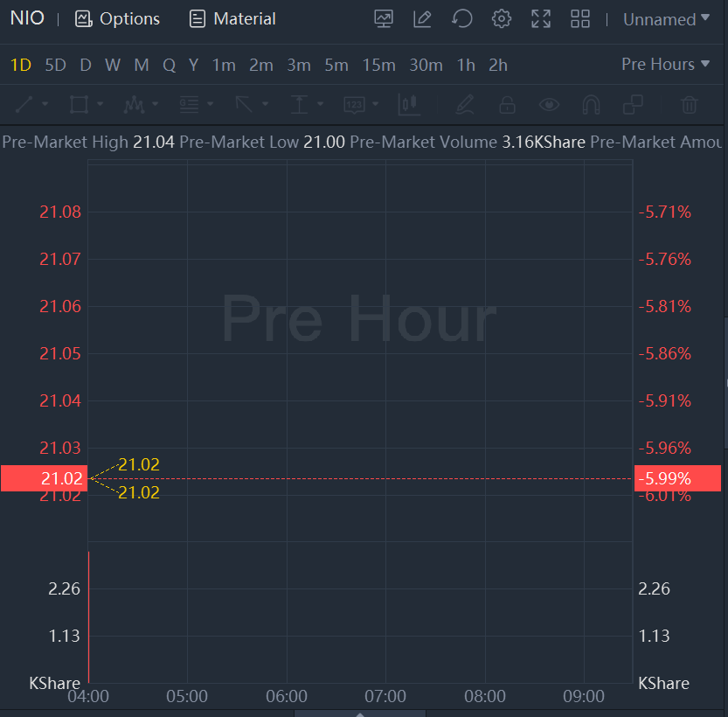
Task: Toggle drawing visibility eye icon
Action: tap(549, 105)
